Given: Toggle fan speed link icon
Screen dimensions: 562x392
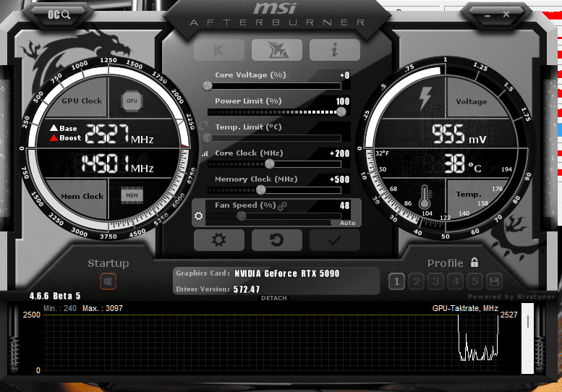Looking at the screenshot, I should point(282,206).
